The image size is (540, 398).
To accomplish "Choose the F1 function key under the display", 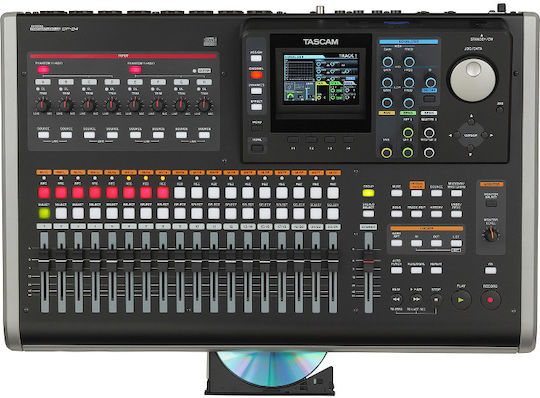I will (293, 140).
